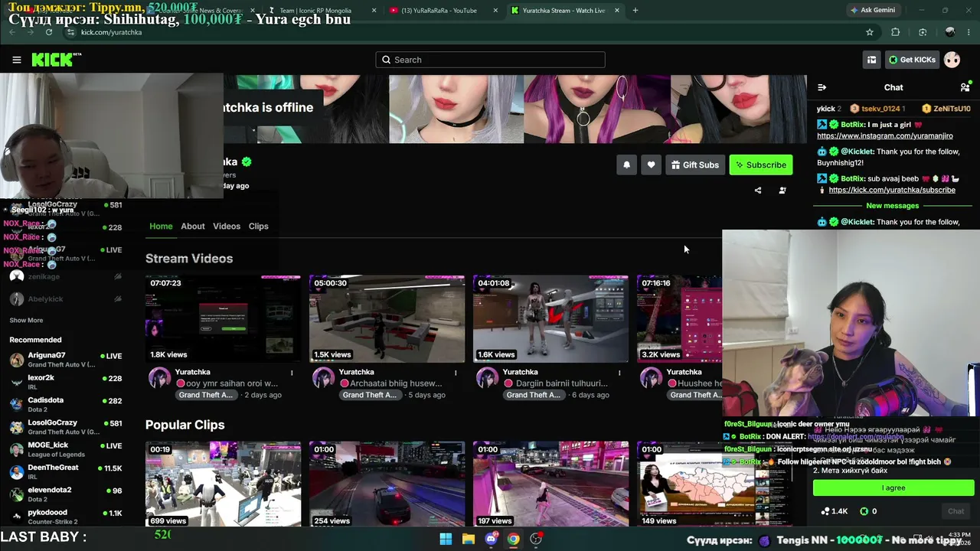Open options for the 'Archaatai bhiig' video

tap(456, 373)
